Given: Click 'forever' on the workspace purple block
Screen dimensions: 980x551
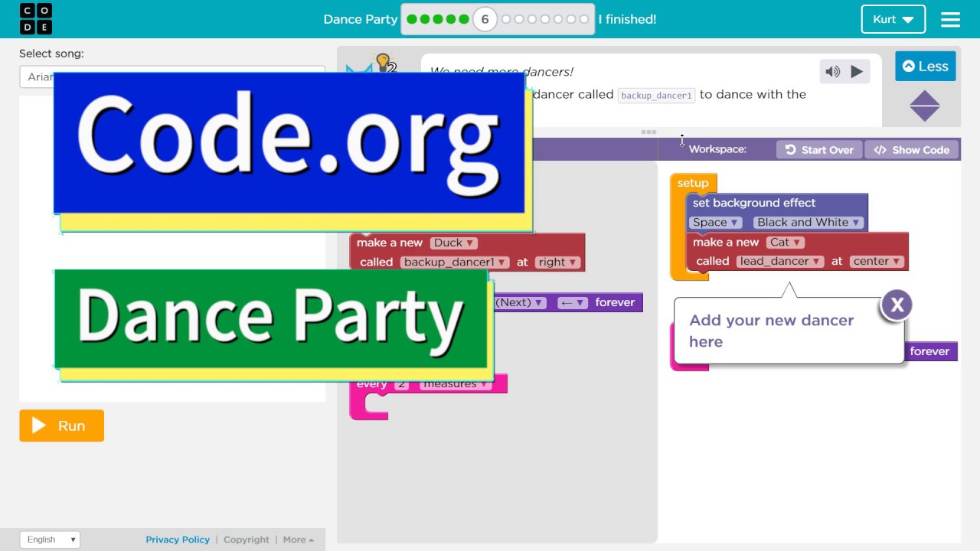Looking at the screenshot, I should (x=929, y=351).
